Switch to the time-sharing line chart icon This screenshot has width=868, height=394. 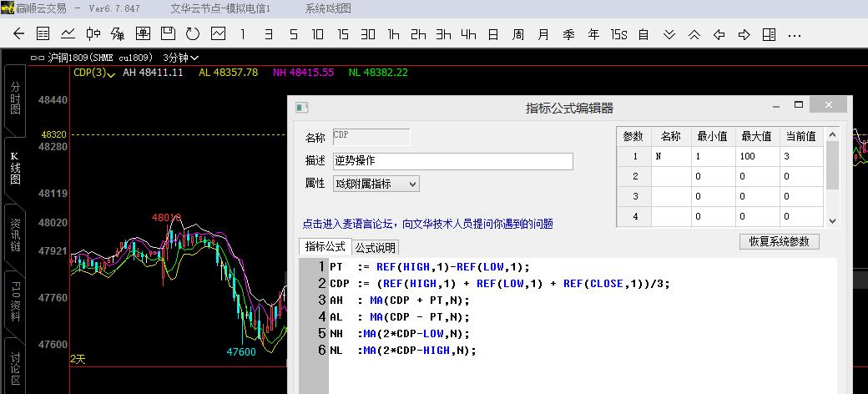pos(68,34)
